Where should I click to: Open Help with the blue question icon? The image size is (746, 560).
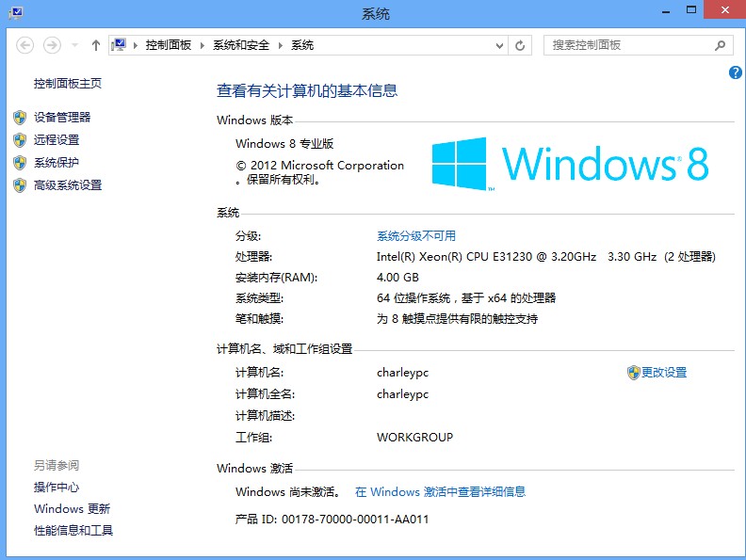(x=735, y=72)
